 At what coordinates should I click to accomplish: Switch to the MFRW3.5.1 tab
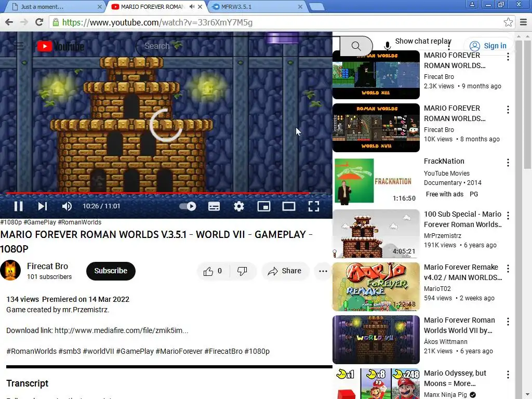(256, 7)
